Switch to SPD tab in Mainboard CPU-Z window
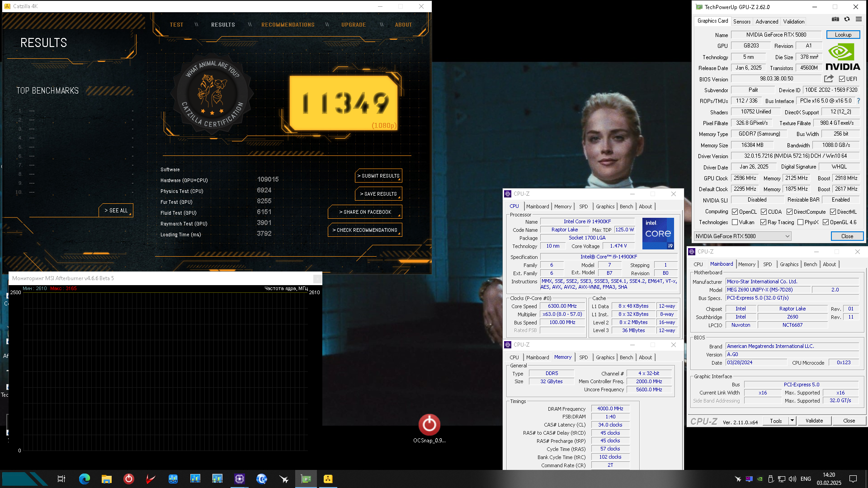Image resolution: width=868 pixels, height=488 pixels. click(x=768, y=264)
